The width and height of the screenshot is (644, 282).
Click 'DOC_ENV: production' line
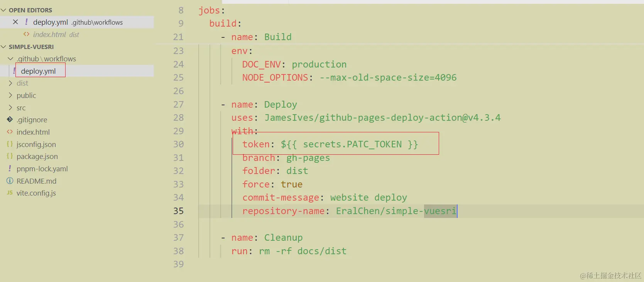coord(294,64)
